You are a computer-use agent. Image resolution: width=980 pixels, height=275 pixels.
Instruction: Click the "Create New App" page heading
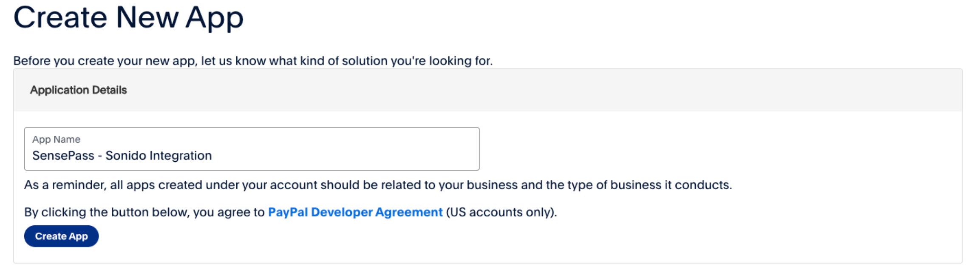coord(128,18)
